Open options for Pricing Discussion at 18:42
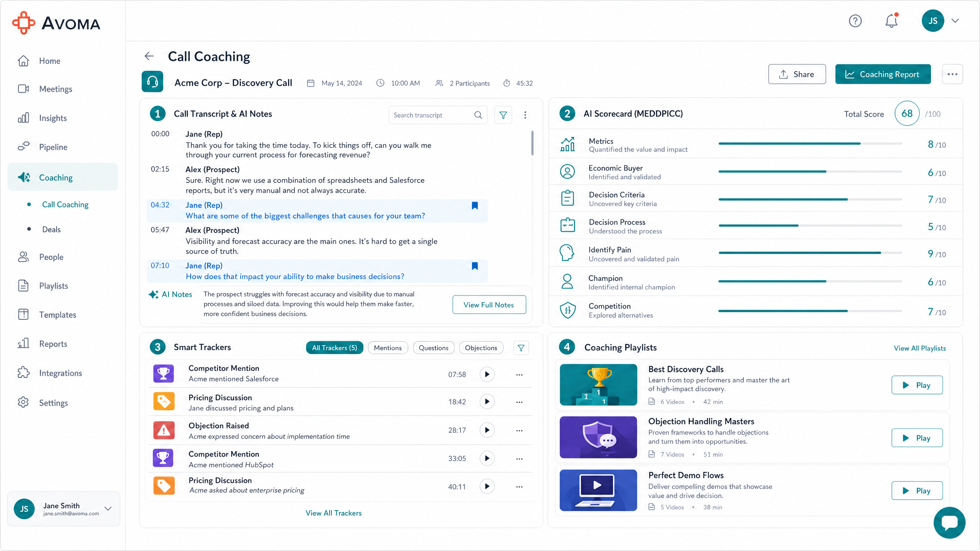Viewport: 980px width, 551px height. pos(519,402)
